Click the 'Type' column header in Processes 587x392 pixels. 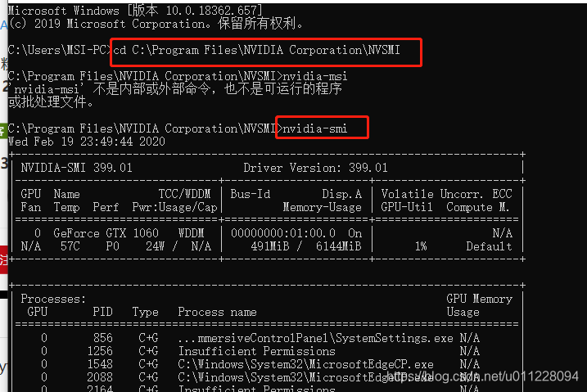click(145, 312)
